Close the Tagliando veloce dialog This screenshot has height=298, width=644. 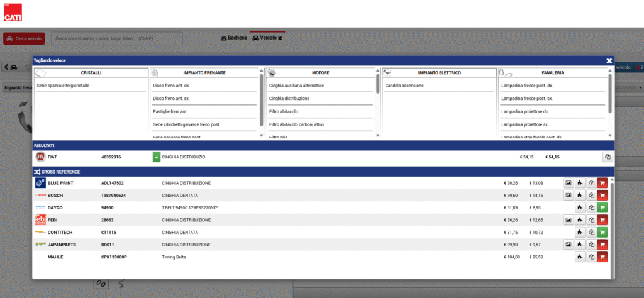[x=609, y=60]
